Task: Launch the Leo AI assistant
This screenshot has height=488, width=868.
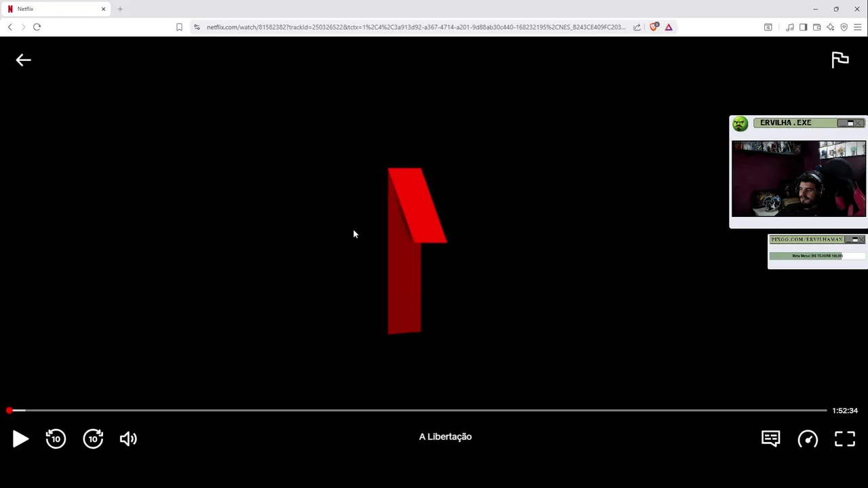Action: pos(830,27)
